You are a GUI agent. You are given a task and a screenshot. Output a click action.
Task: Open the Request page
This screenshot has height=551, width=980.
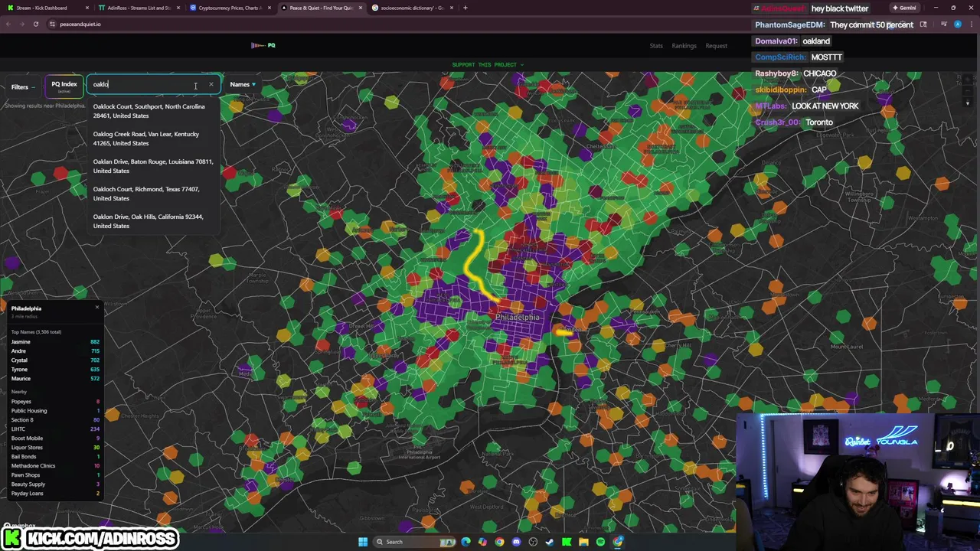(717, 46)
